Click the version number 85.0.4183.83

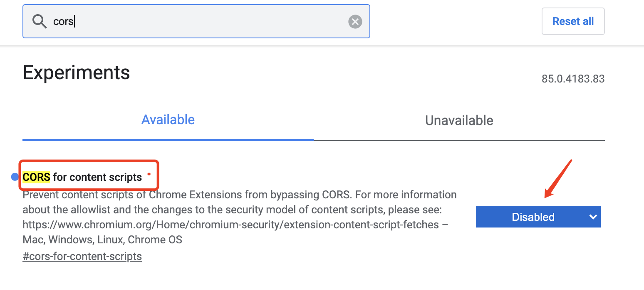[573, 79]
